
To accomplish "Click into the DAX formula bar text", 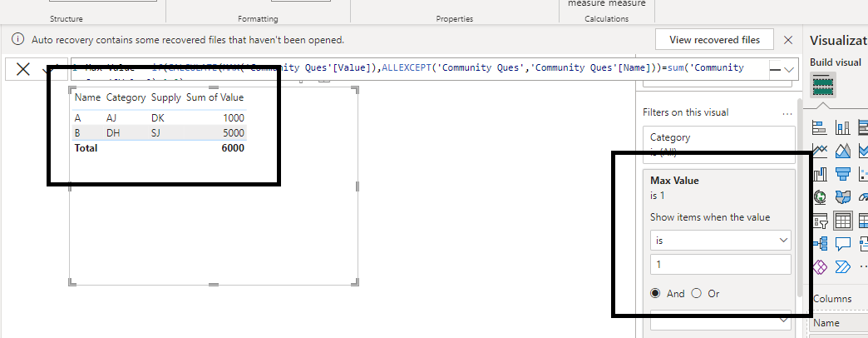I will 421,67.
